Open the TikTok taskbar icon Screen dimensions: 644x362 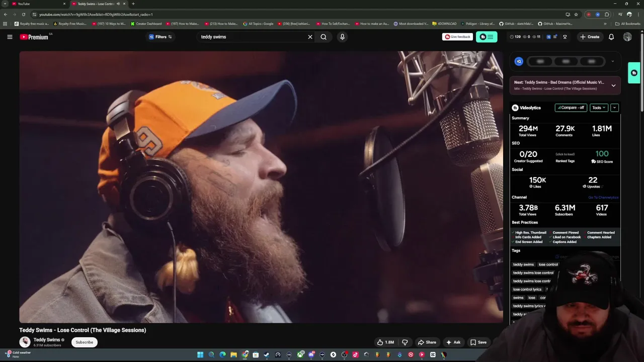(355, 355)
